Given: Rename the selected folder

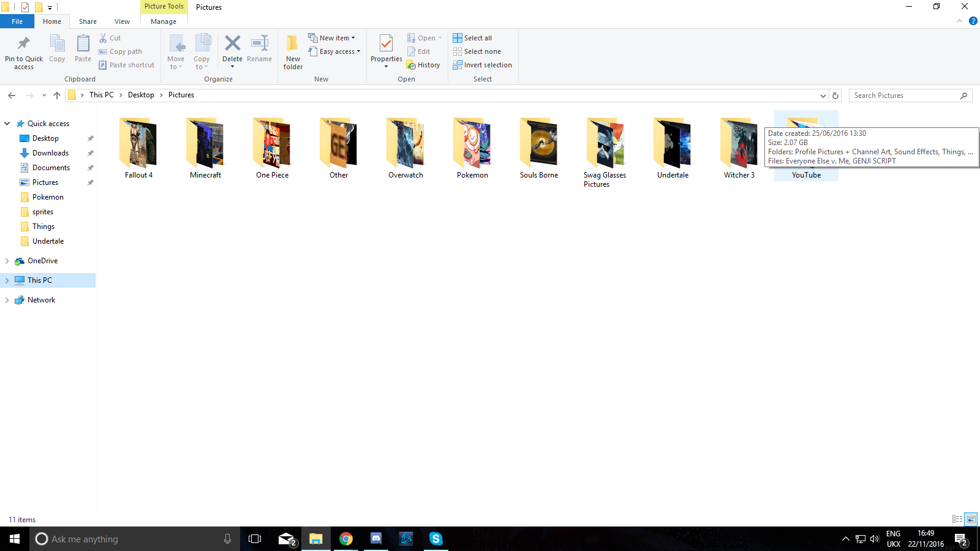Looking at the screenshot, I should (x=260, y=48).
